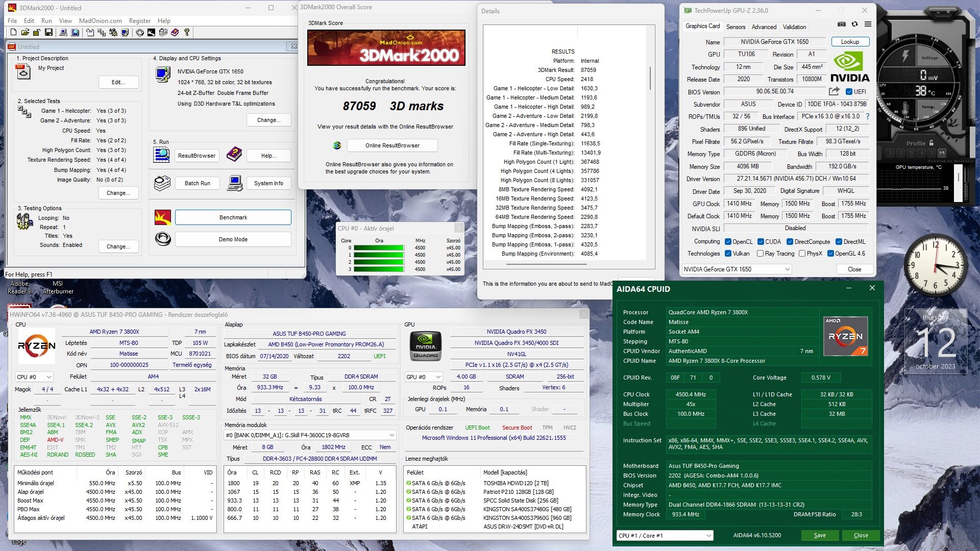
Task: Toggle the OpenCL checkbox
Action: [728, 242]
